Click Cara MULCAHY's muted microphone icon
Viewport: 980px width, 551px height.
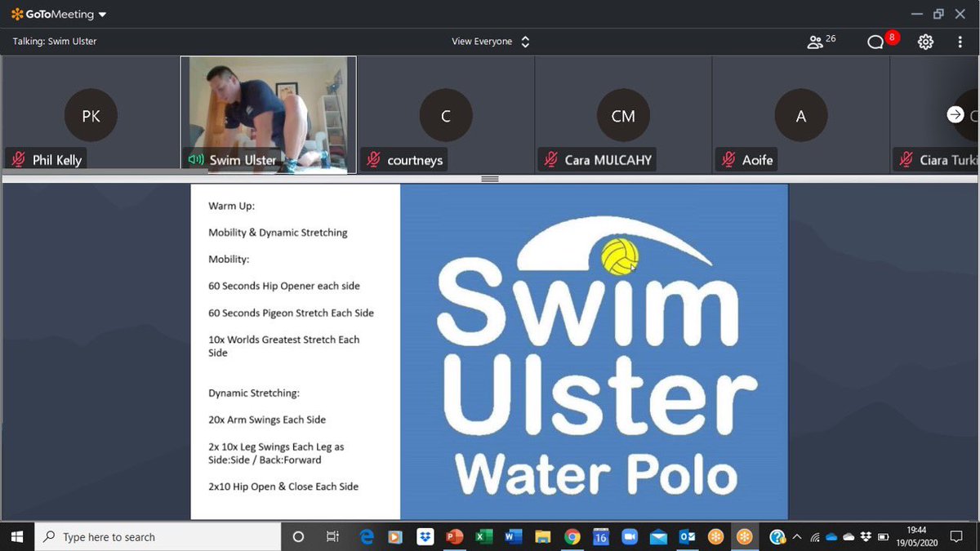[550, 160]
